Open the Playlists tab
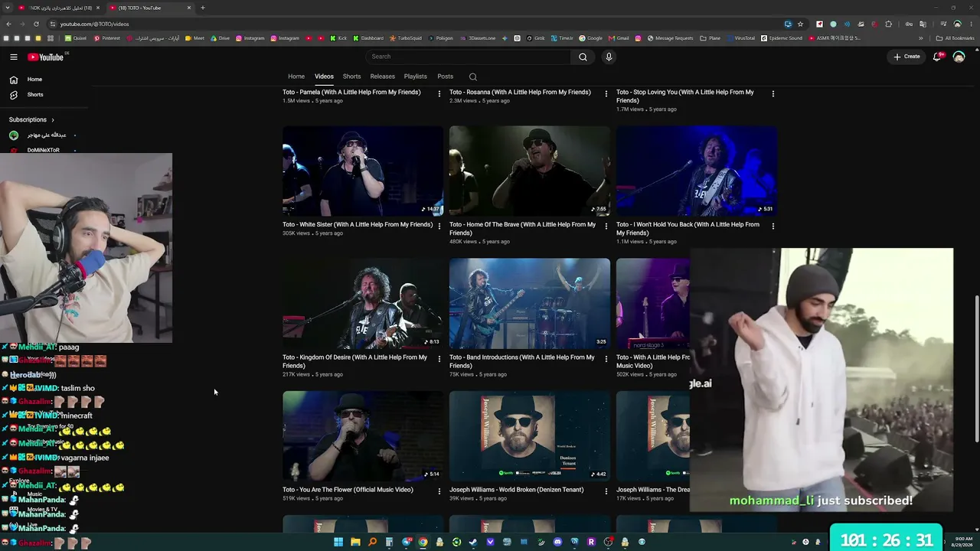 tap(416, 77)
